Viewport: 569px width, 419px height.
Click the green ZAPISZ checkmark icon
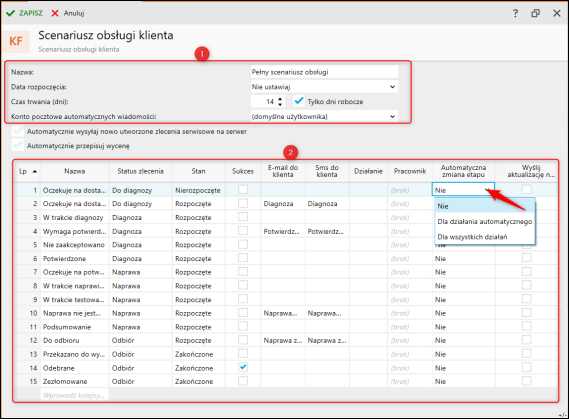coord(10,13)
